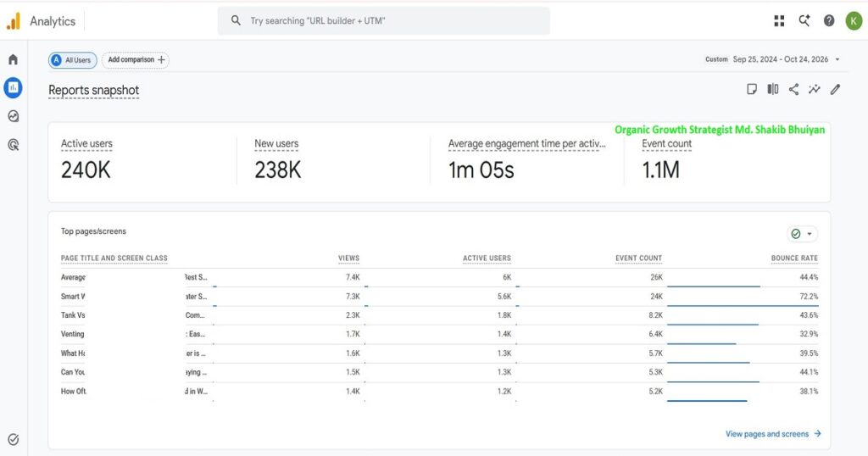Open the custom date range dropdown arrow

pyautogui.click(x=837, y=59)
